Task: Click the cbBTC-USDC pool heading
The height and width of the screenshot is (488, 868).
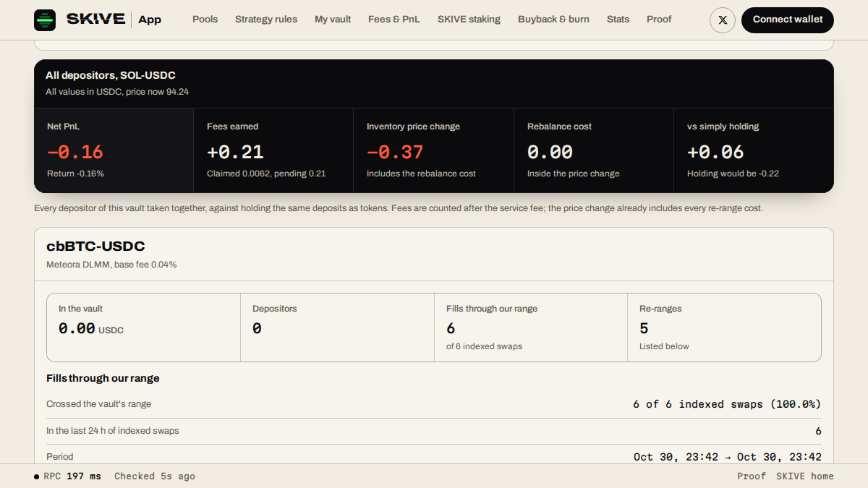Action: point(95,247)
